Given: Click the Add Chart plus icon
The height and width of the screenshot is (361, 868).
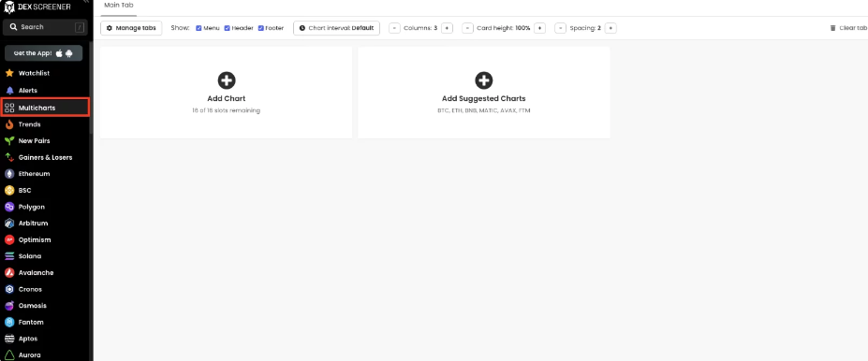Looking at the screenshot, I should click(226, 80).
